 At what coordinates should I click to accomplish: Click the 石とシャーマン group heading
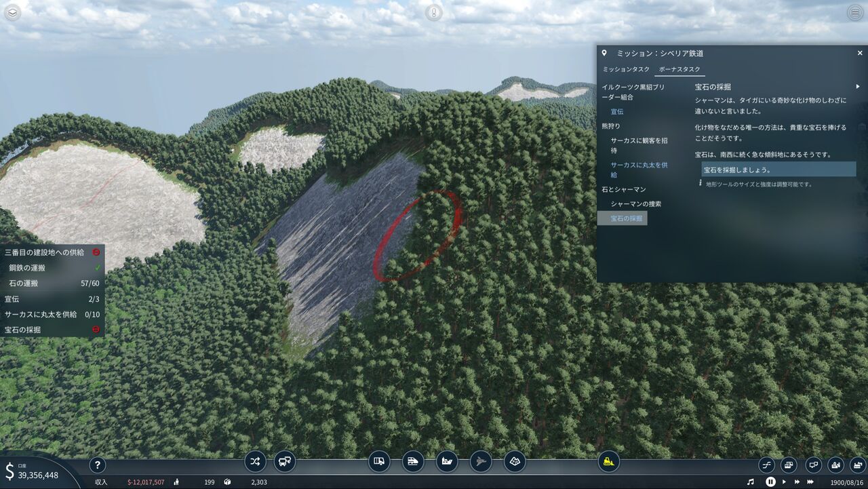624,189
